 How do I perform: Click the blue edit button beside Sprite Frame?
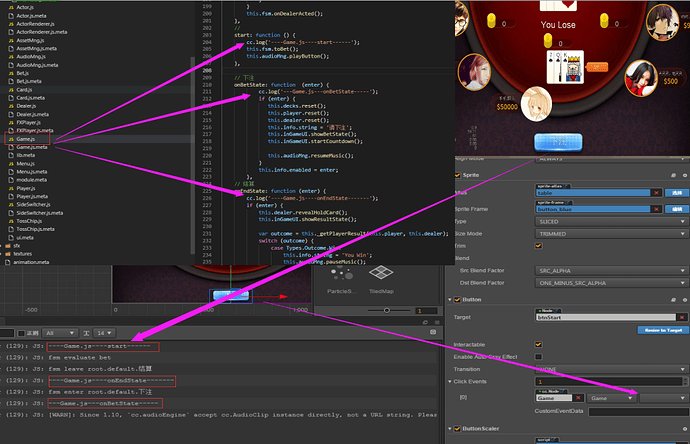point(677,209)
